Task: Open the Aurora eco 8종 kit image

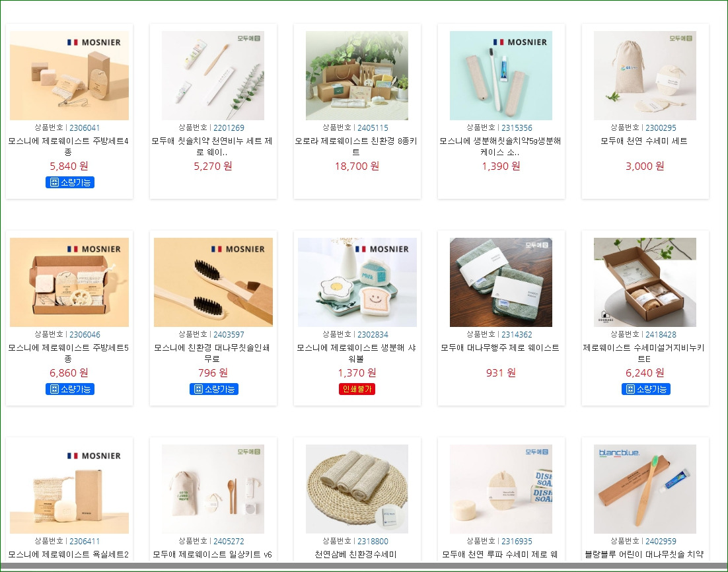Action: coord(357,76)
